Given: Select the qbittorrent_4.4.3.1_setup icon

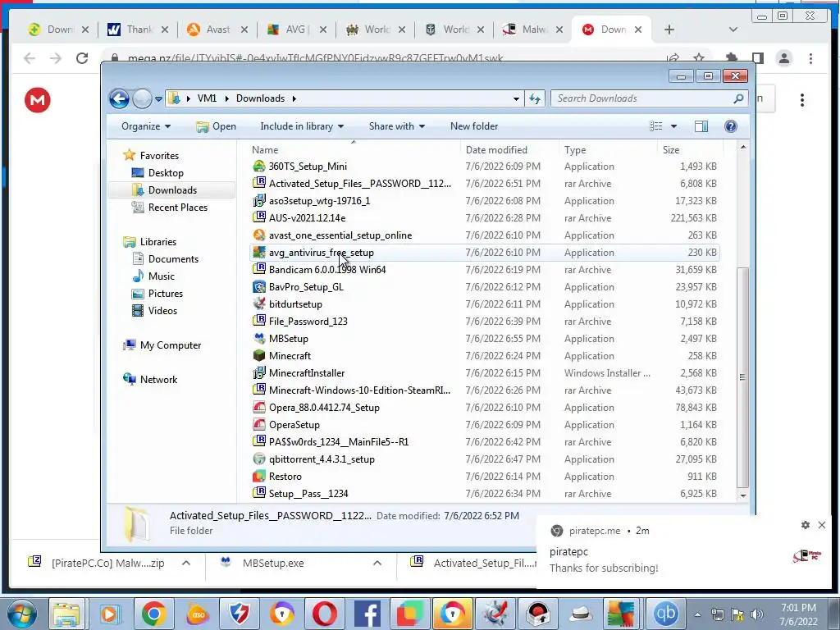Looking at the screenshot, I should pos(259,459).
